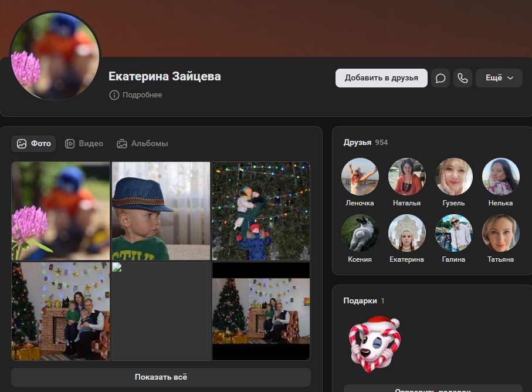Click Добавить в друзья button

tap(381, 78)
